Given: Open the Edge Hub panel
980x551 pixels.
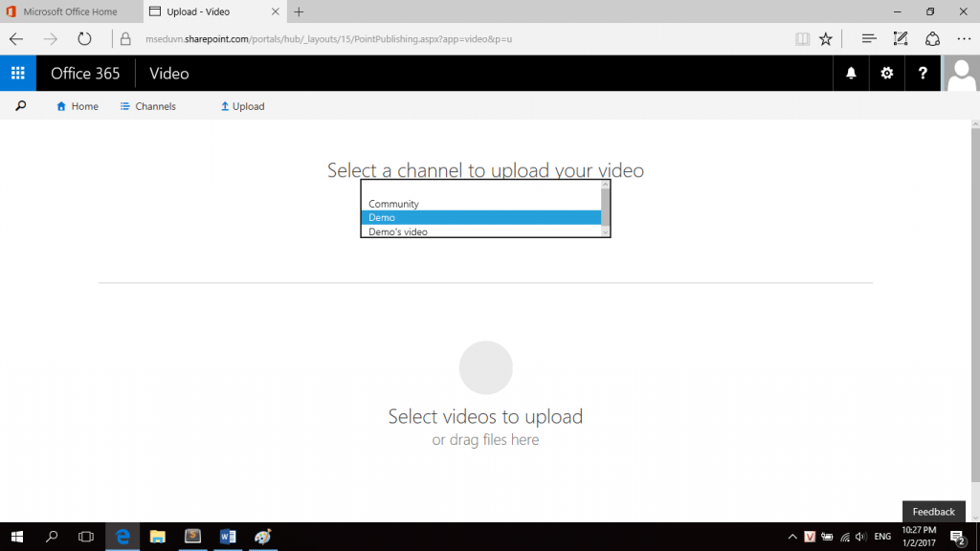Looking at the screenshot, I should pyautogui.click(x=869, y=38).
